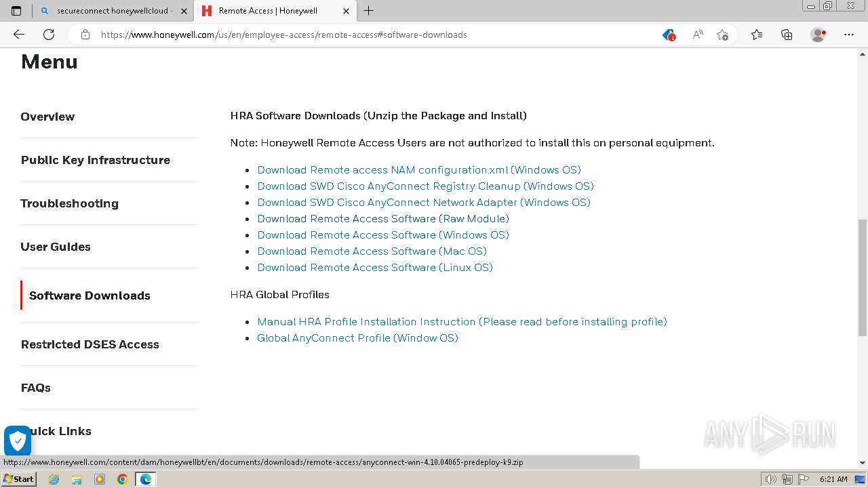Close the Remote Access Honeywell tab
Viewport: 868px width, 488px height.
(346, 11)
